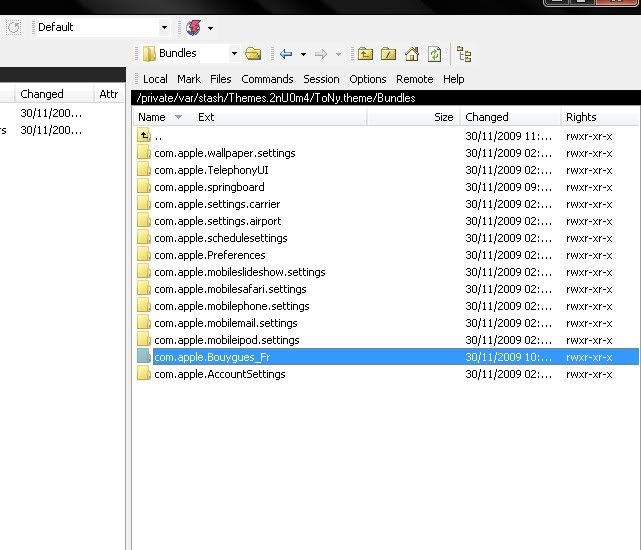Screen dimensions: 641x550
Task: Go back with the blue arrow
Action: coord(286,54)
